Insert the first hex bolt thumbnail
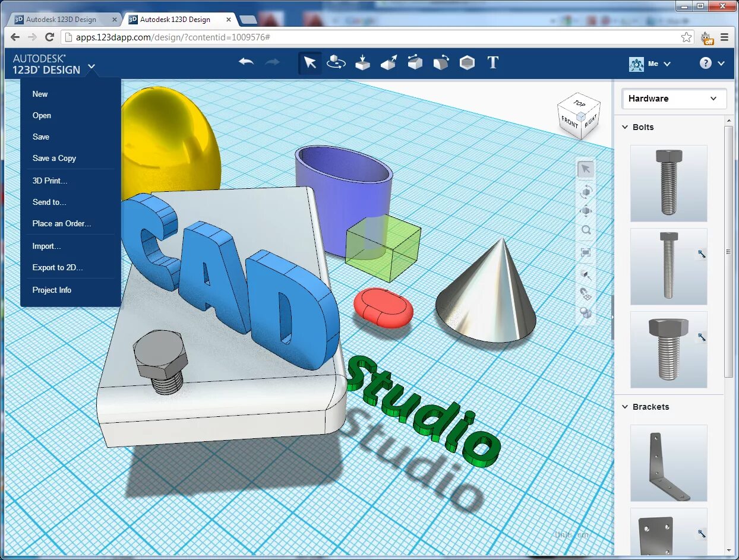 pos(669,183)
